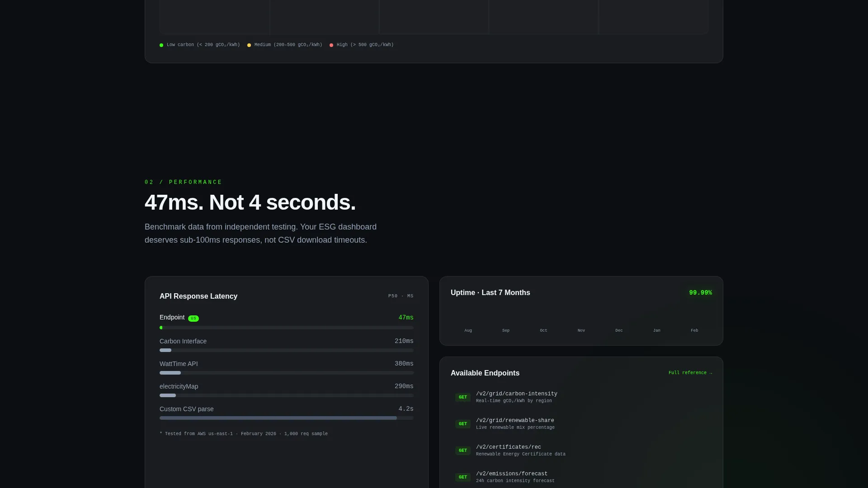Click the GET badge for /v2/grid/renewable-share
This screenshot has width=868, height=488.
[462, 424]
